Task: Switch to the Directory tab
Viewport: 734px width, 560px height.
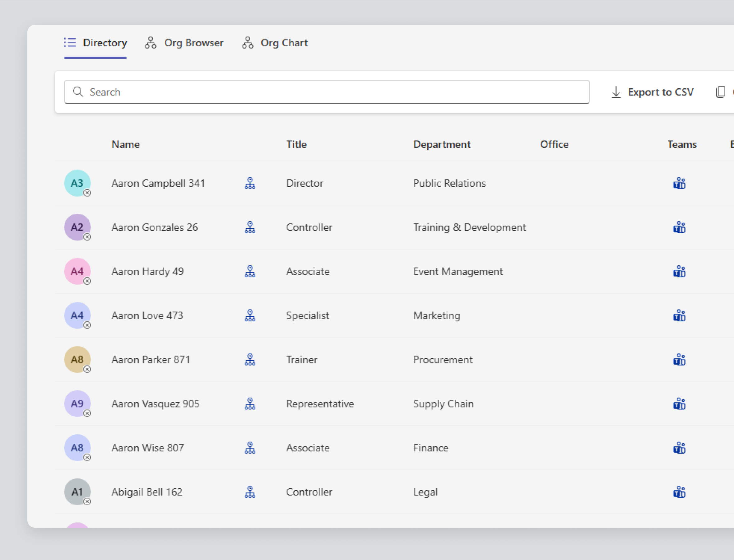Action: tap(95, 43)
